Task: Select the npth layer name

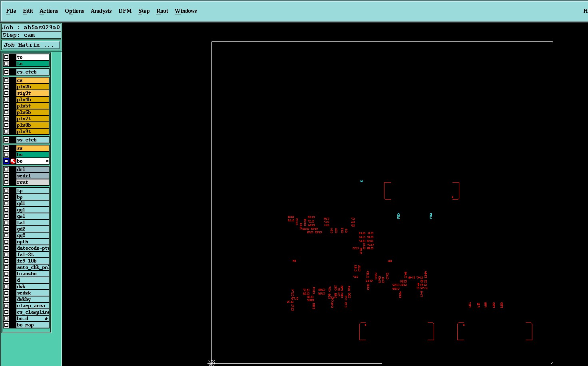Action: click(x=33, y=242)
